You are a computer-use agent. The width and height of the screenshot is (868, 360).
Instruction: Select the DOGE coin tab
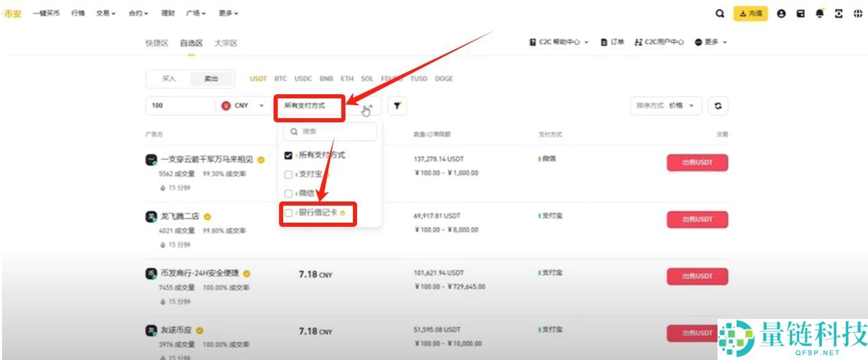tap(444, 79)
